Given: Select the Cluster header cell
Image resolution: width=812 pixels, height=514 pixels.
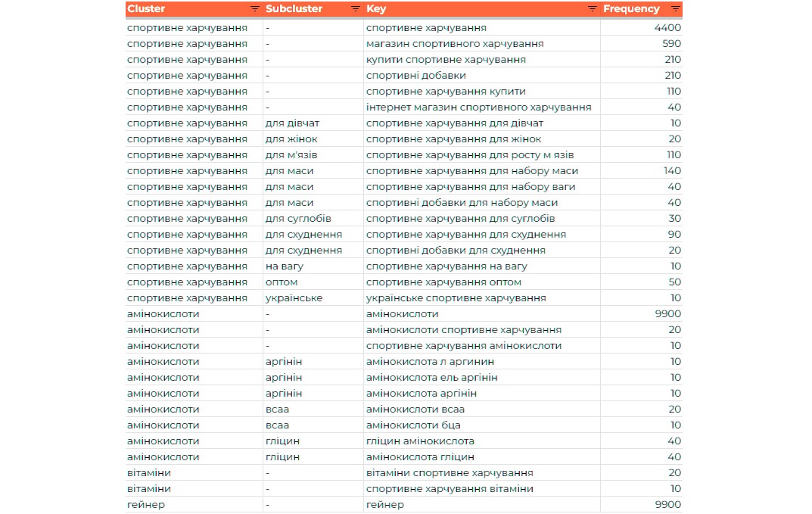Looking at the screenshot, I should [x=194, y=9].
